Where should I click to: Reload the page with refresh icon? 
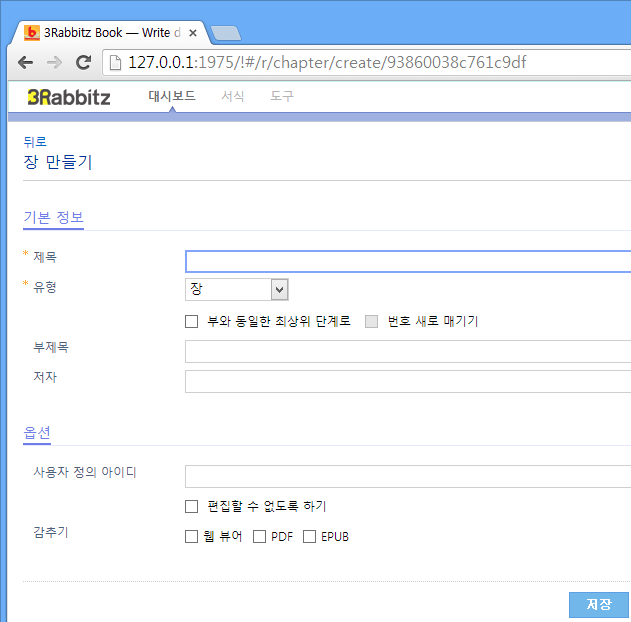(x=84, y=62)
